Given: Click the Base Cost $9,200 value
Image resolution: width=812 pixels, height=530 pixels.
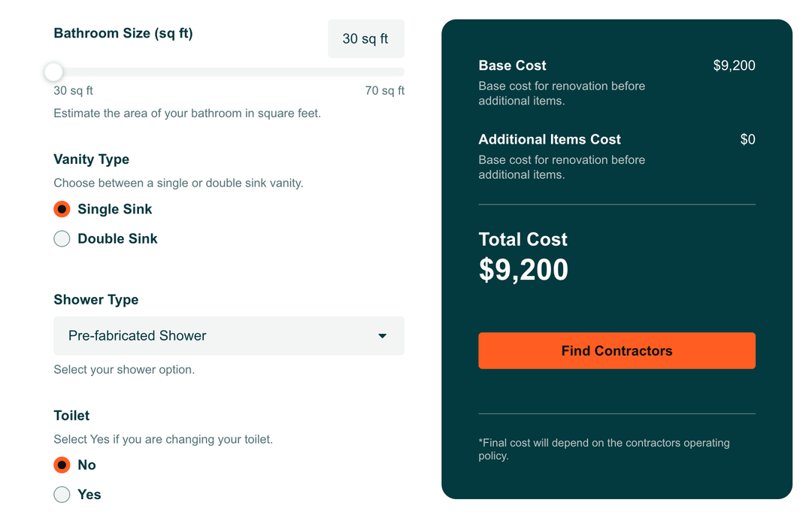Looking at the screenshot, I should (x=734, y=65).
